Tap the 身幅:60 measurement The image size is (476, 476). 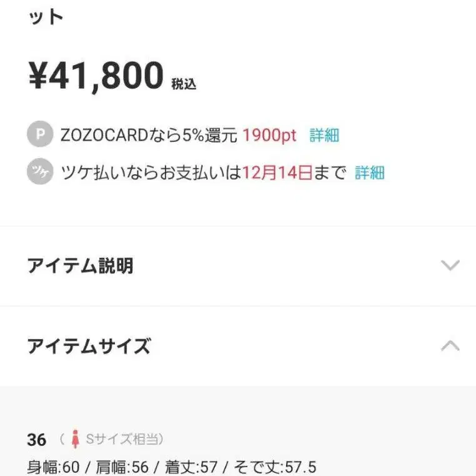click(53, 466)
